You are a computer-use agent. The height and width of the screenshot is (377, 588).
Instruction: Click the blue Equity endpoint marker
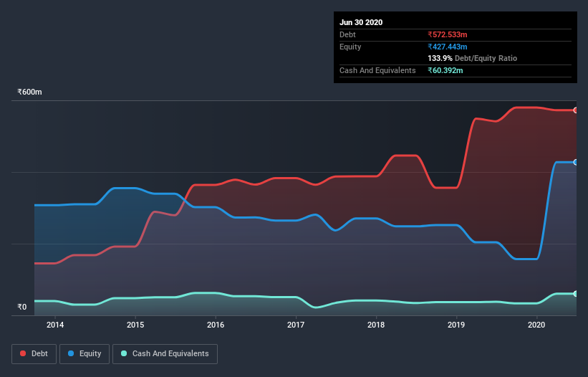coord(576,162)
